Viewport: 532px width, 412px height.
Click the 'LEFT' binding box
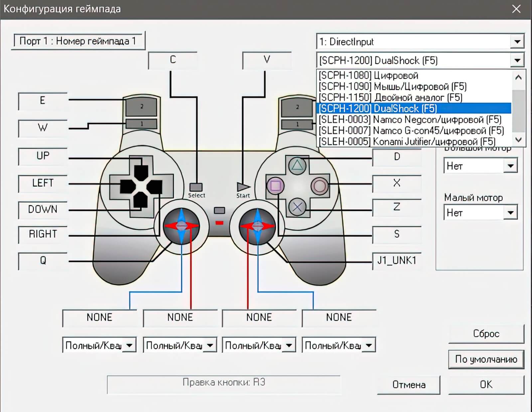pos(43,184)
